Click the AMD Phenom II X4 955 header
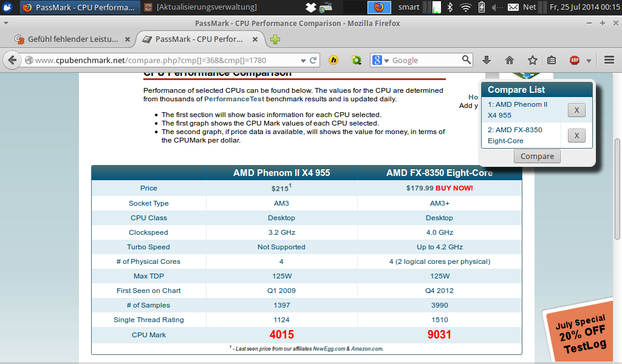 tap(282, 173)
